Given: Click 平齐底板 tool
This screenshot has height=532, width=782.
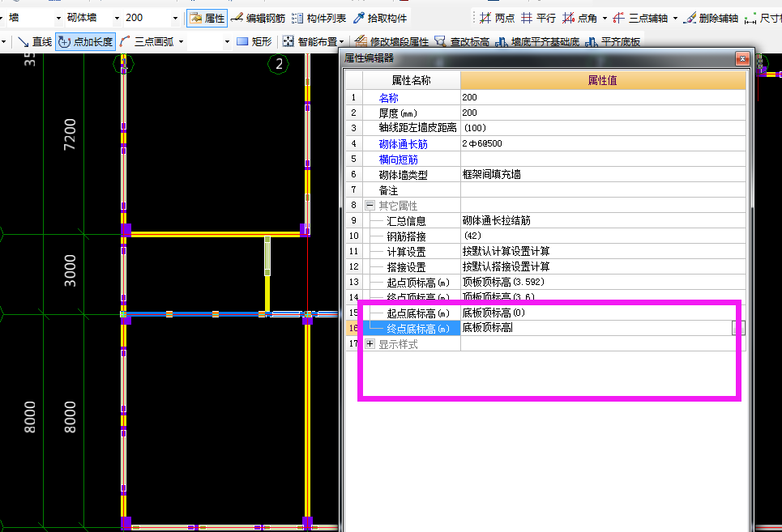Looking at the screenshot, I should (x=613, y=42).
